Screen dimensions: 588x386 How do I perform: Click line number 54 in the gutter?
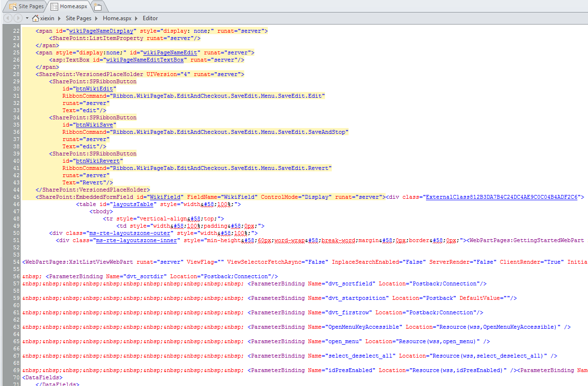(x=16, y=262)
